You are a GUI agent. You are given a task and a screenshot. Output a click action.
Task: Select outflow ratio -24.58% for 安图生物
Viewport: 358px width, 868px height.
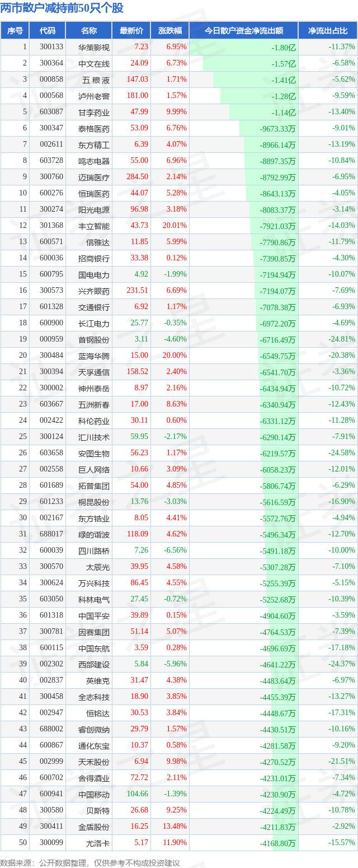(342, 453)
